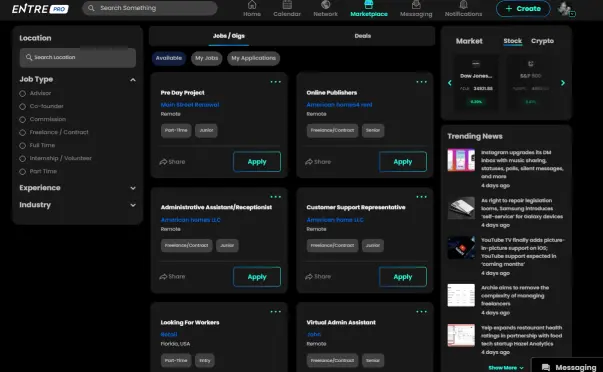Viewport: 603px width, 372px height.
Task: Select the Advisor job type
Action: point(23,93)
